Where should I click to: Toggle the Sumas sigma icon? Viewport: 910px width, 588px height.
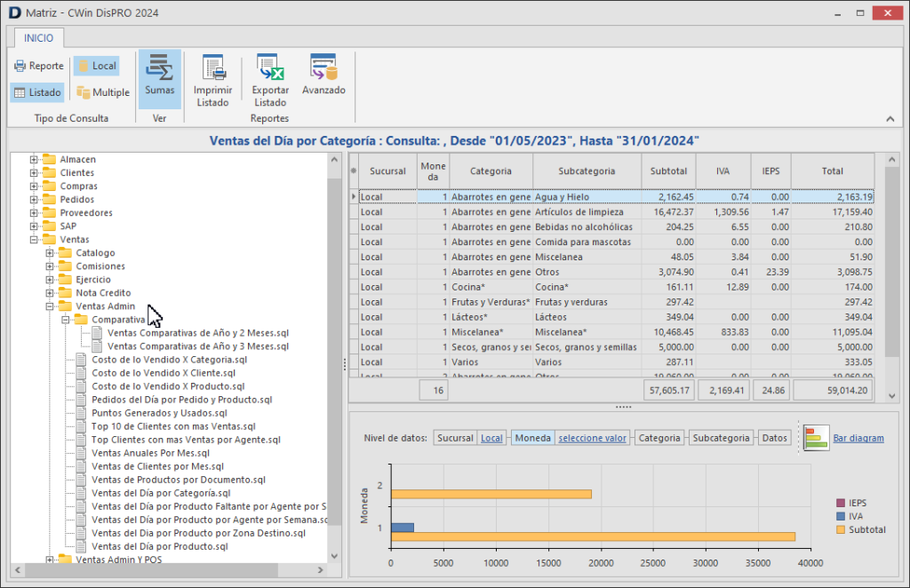160,68
